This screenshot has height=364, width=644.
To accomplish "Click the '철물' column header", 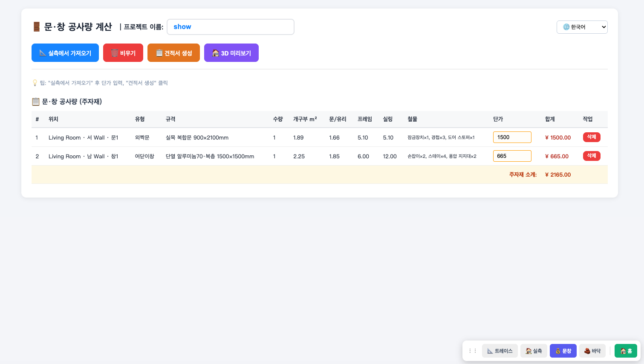I will point(413,119).
